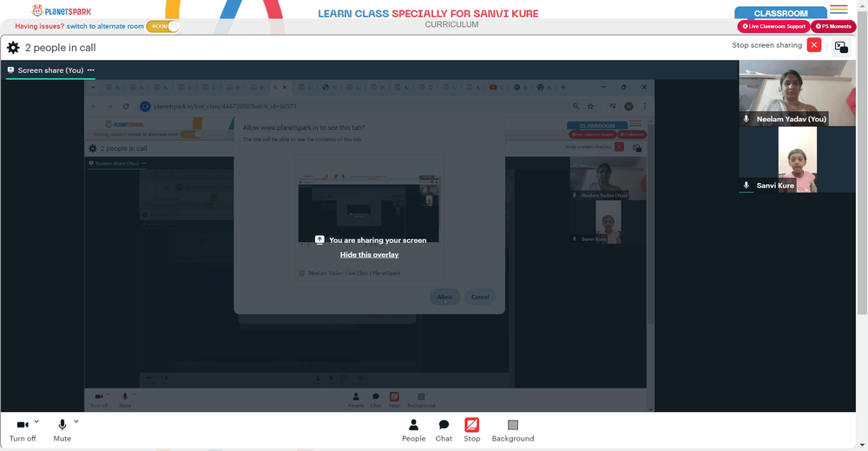Click profile avatar in shared browser toolbar

[628, 107]
